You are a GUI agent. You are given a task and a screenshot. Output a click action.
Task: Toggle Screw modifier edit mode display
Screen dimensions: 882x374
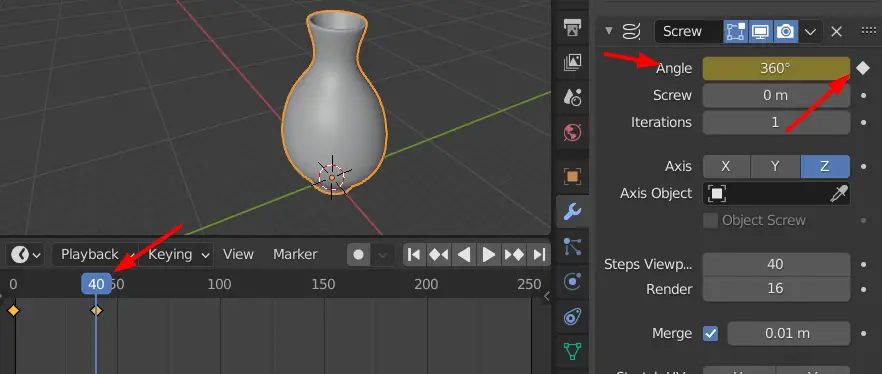pyautogui.click(x=736, y=31)
